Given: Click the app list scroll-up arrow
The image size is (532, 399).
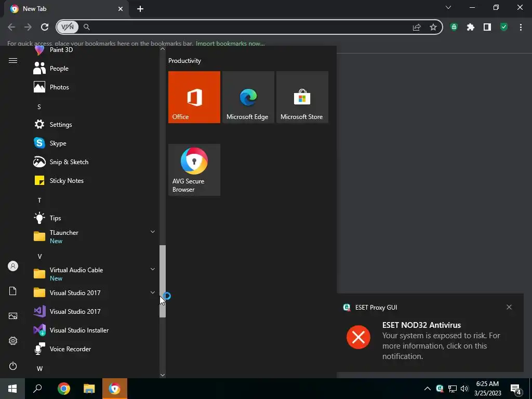Looking at the screenshot, I should [163, 49].
